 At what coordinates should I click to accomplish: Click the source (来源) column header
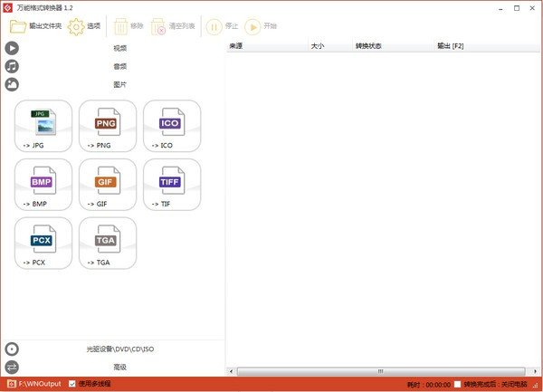point(237,44)
